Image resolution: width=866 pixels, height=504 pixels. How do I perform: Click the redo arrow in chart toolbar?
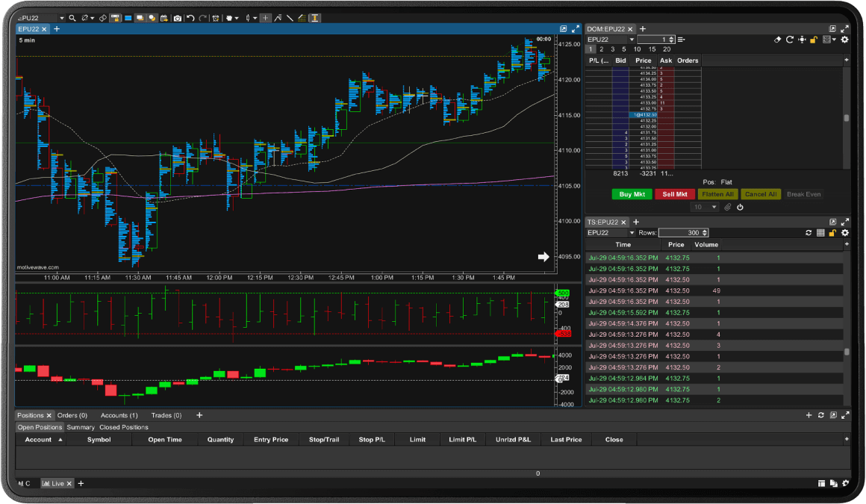(x=203, y=18)
